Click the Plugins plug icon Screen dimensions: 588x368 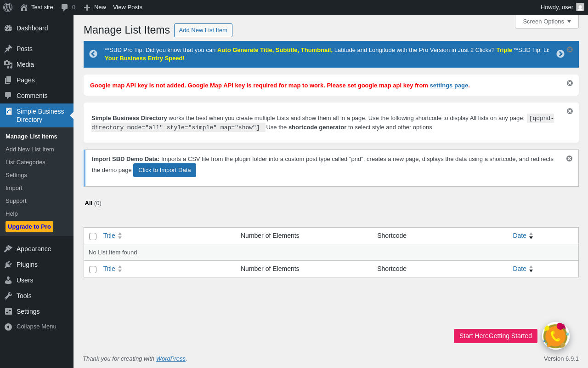point(8,264)
